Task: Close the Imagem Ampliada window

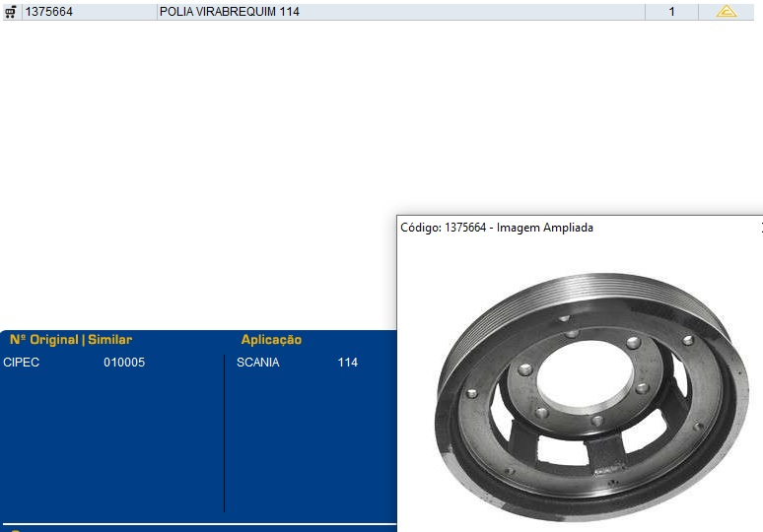Action: click(x=761, y=227)
